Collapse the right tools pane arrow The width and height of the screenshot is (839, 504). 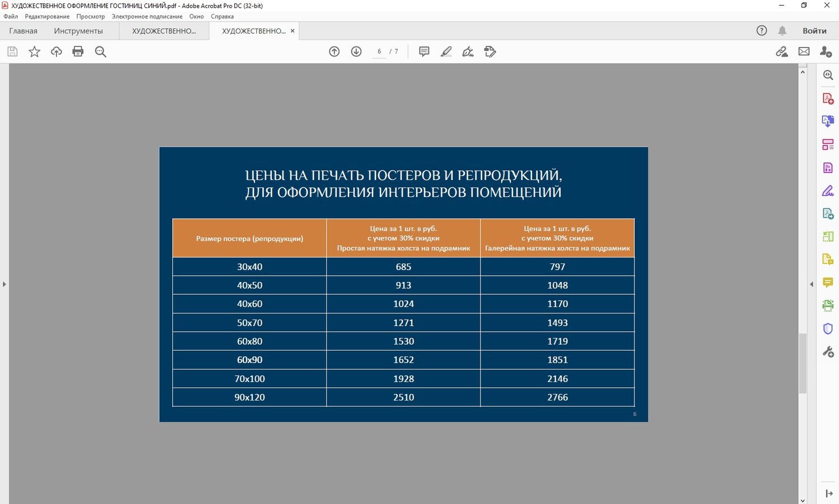click(x=812, y=284)
